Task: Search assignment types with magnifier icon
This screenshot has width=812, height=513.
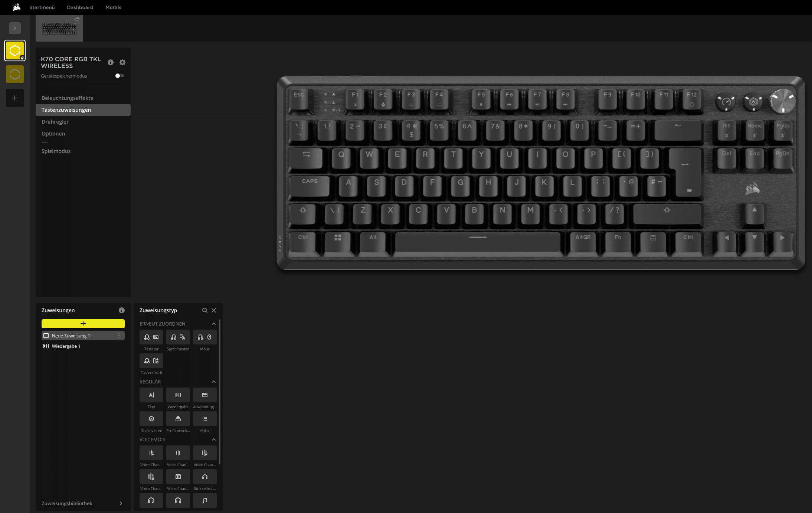Action: (204, 310)
